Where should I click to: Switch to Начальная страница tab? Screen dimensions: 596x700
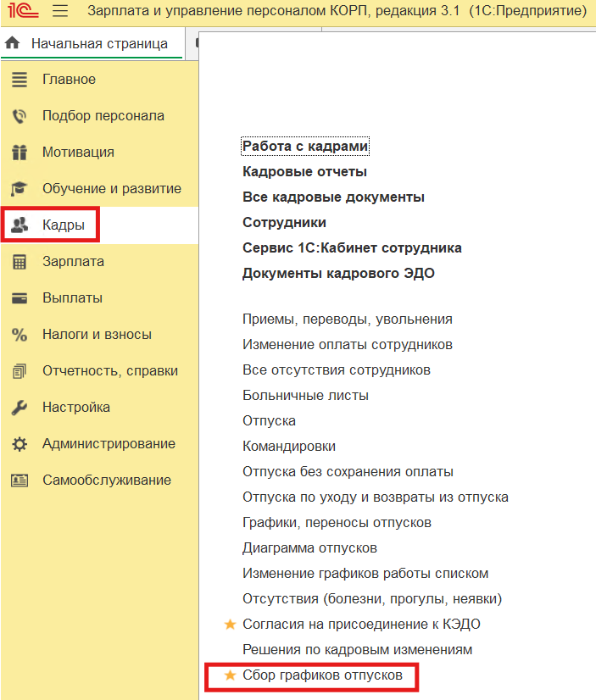pyautogui.click(x=92, y=43)
